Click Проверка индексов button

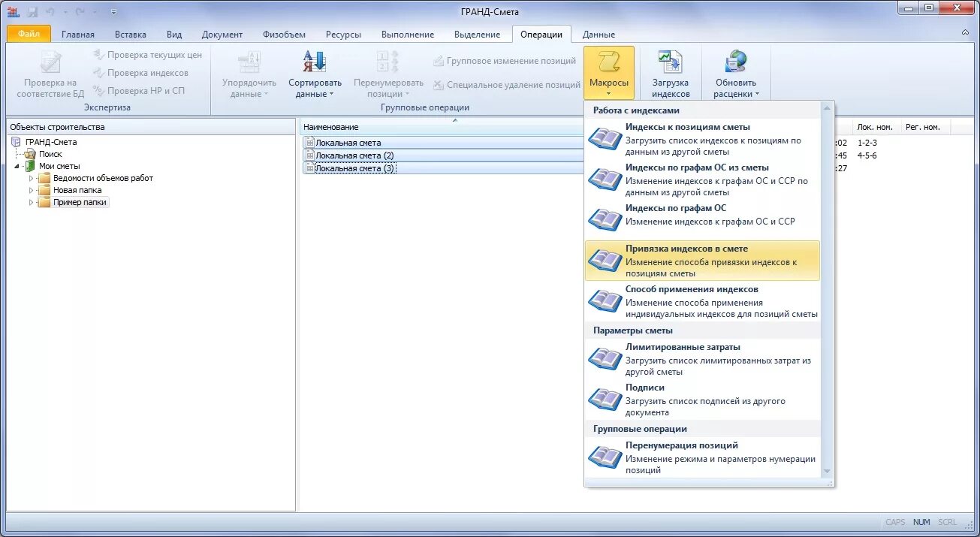pyautogui.click(x=140, y=73)
